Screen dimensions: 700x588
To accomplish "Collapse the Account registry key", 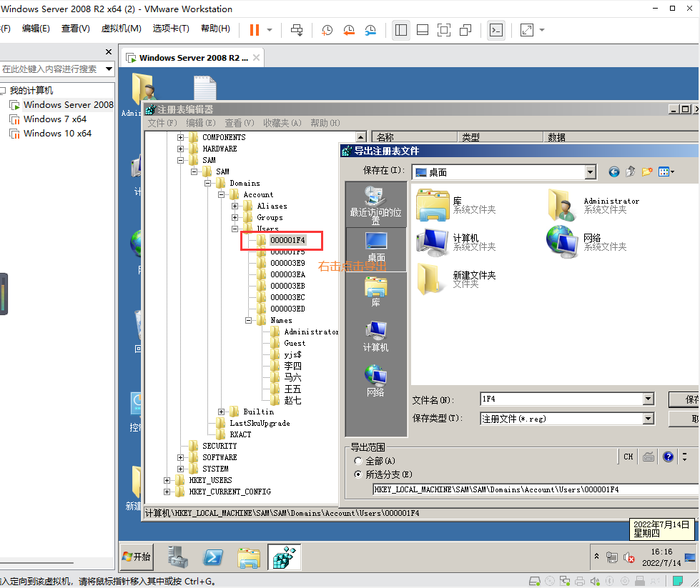I will pos(222,194).
